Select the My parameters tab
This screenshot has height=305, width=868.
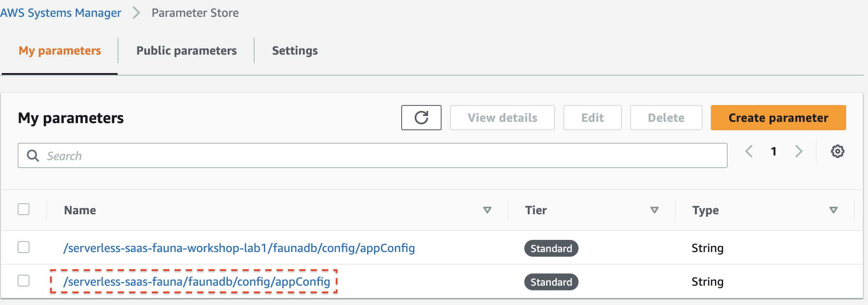pos(60,50)
